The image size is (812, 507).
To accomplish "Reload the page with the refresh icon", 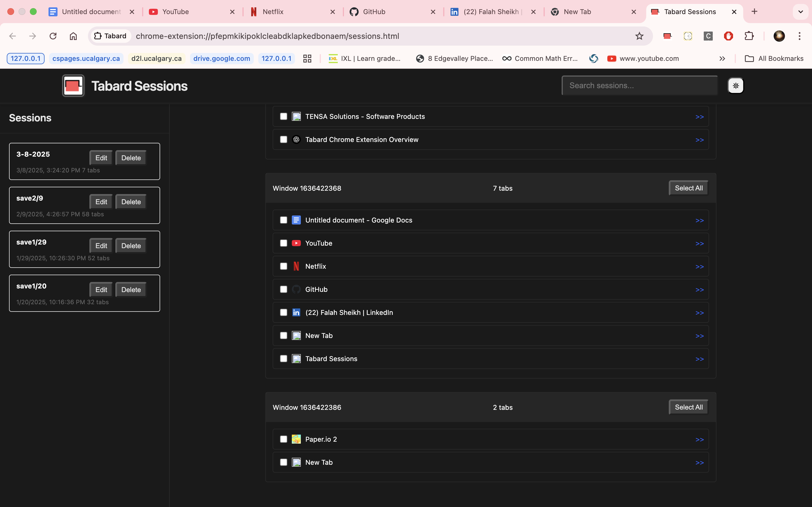I will coord(53,36).
